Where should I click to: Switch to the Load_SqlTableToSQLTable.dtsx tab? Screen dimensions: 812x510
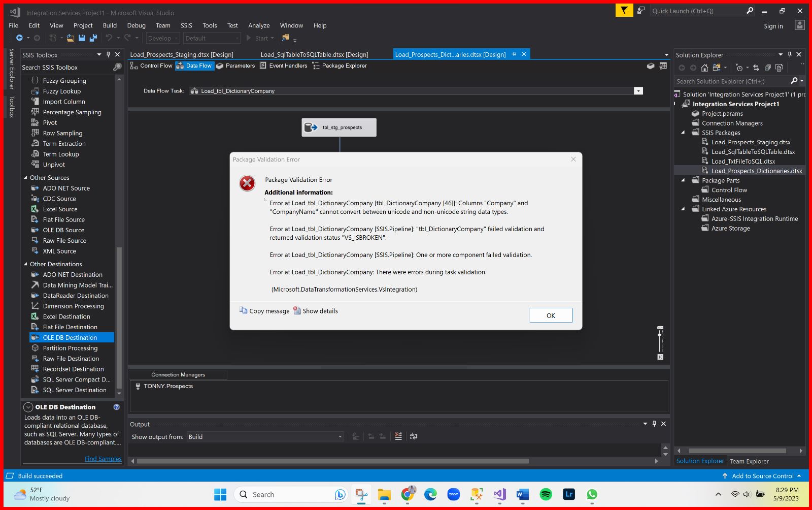click(x=314, y=54)
